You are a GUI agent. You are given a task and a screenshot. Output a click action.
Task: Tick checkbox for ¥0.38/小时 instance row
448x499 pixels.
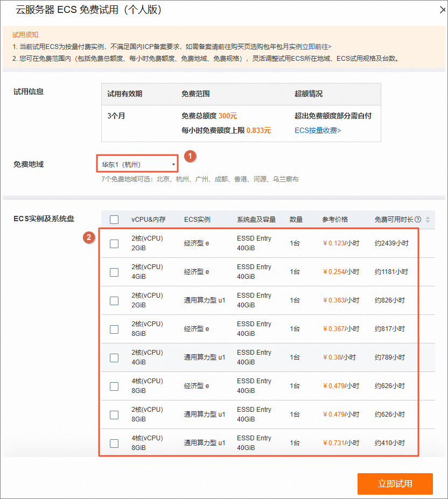114,358
